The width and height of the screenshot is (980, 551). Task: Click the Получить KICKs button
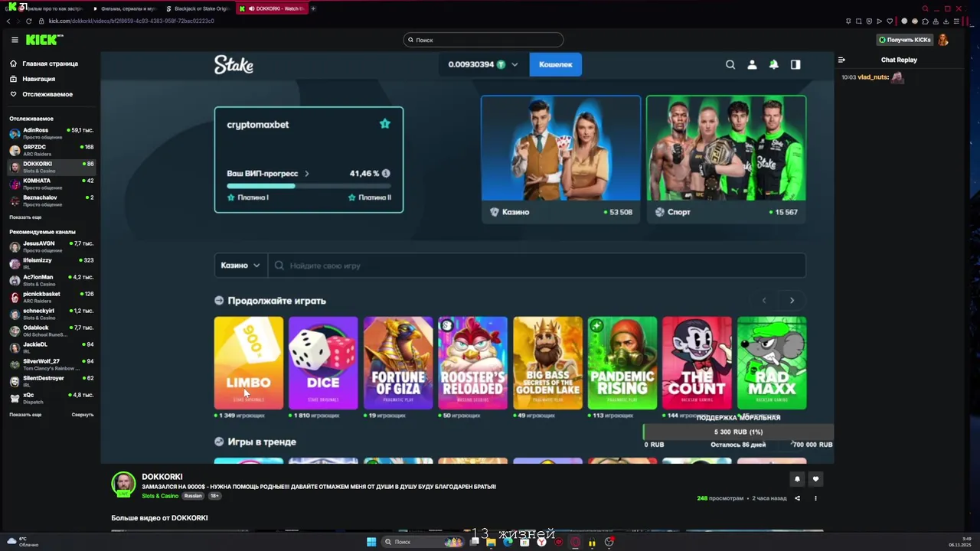point(904,40)
